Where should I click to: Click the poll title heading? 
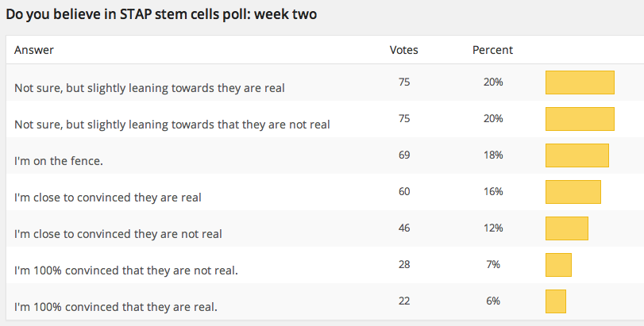[161, 14]
